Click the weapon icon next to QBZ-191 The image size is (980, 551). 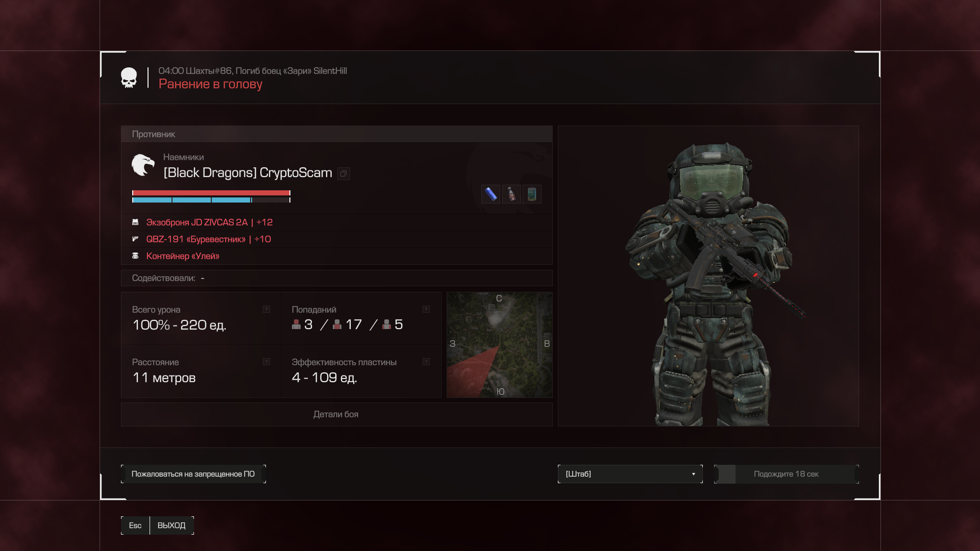pyautogui.click(x=135, y=239)
